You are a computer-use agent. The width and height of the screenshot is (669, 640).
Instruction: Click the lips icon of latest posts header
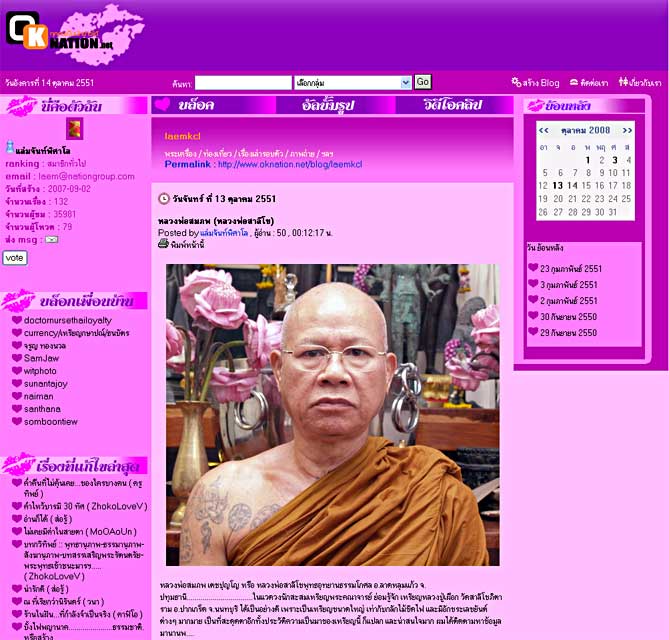(x=18, y=464)
